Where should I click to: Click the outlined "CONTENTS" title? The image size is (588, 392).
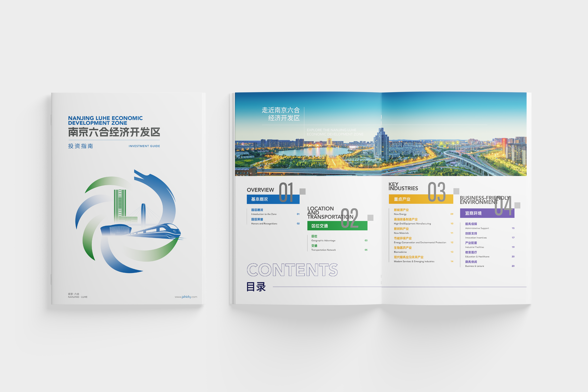(x=292, y=270)
